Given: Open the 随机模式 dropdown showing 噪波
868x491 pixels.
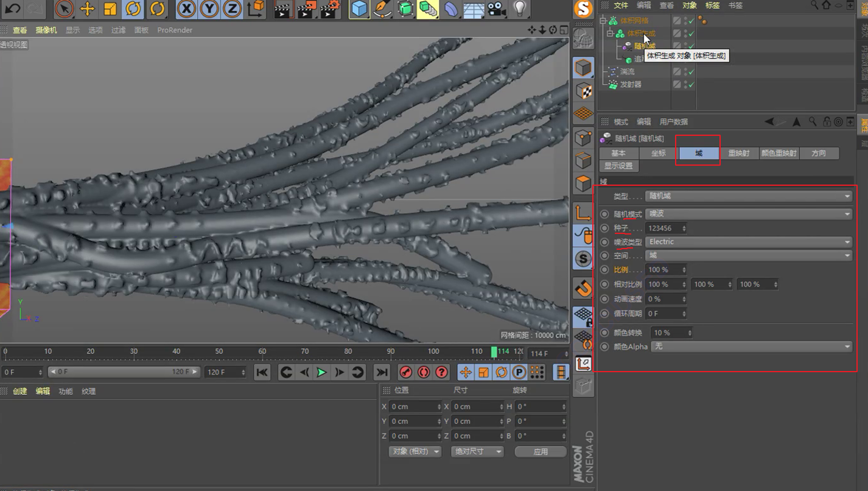Looking at the screenshot, I should click(x=748, y=214).
